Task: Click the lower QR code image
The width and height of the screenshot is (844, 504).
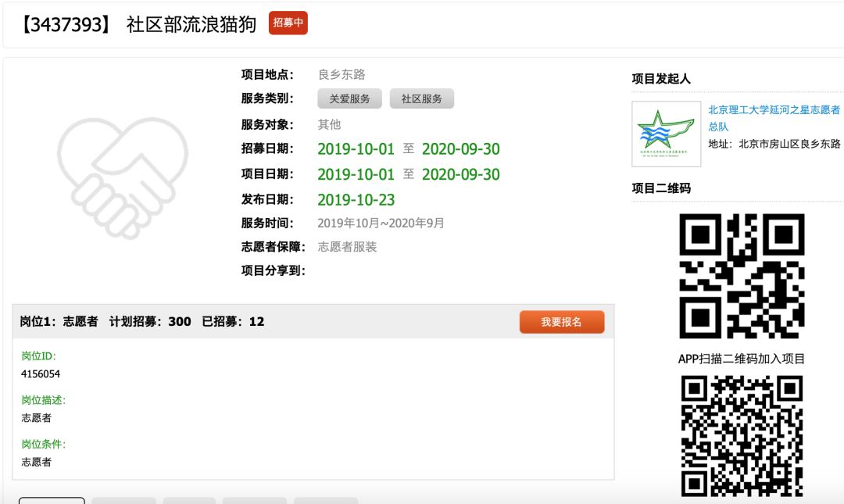Action: coord(742,436)
